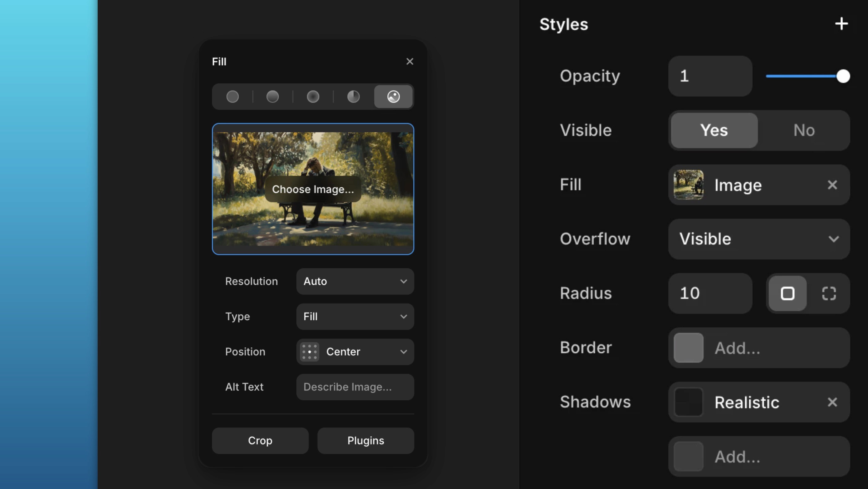This screenshot has width=868, height=489.
Task: Remove the Realistic shadow with X icon
Action: [832, 402]
